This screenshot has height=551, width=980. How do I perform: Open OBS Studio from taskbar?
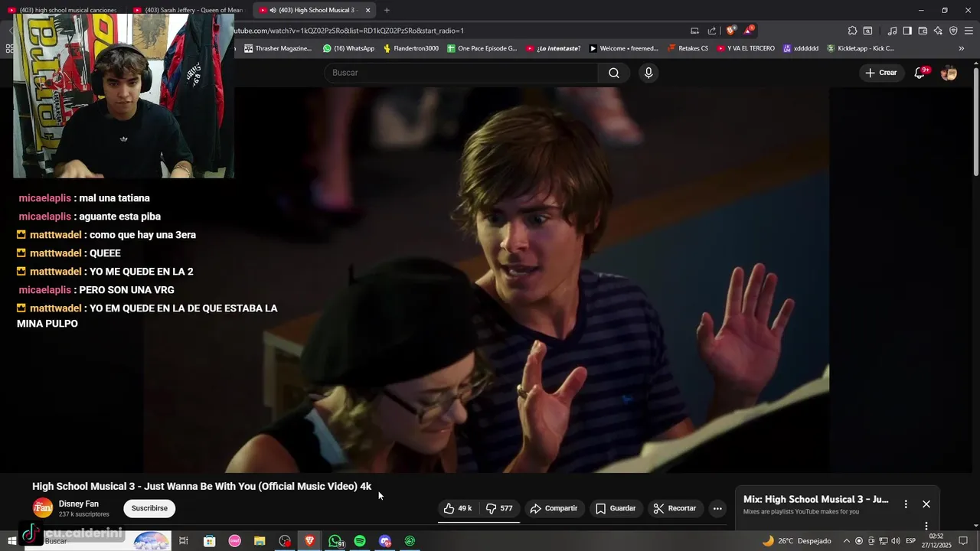(285, 541)
